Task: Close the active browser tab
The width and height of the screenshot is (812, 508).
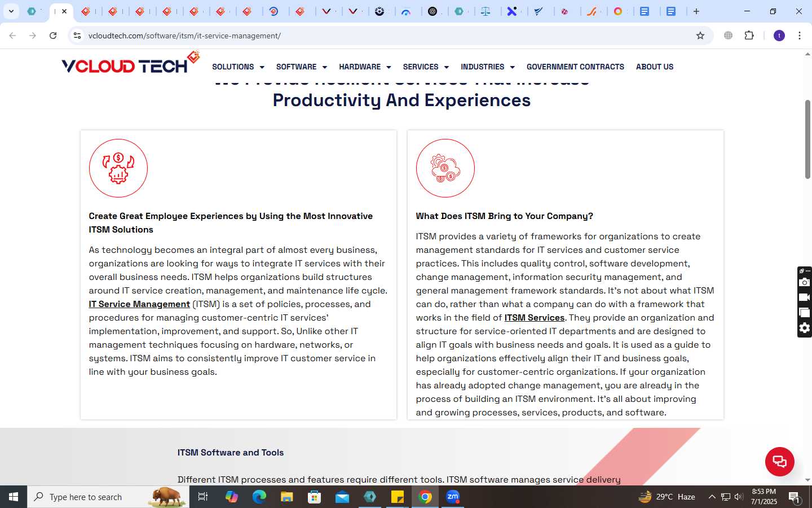Action: (x=64, y=11)
